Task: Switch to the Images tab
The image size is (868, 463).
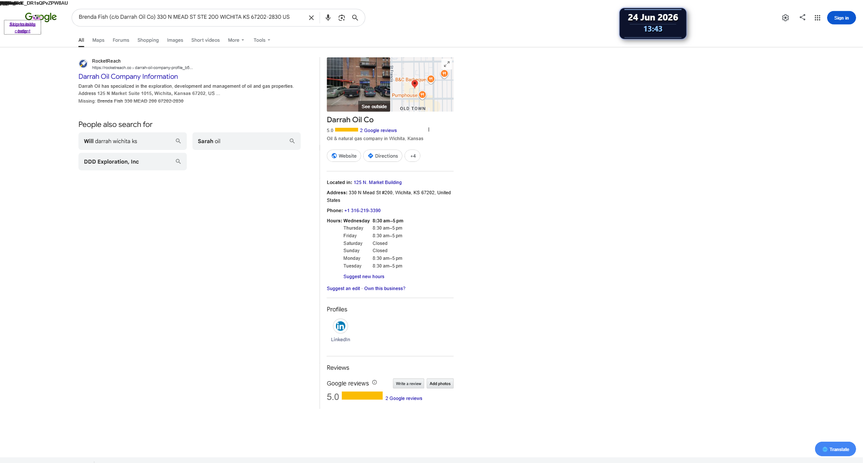Action: coord(175,40)
